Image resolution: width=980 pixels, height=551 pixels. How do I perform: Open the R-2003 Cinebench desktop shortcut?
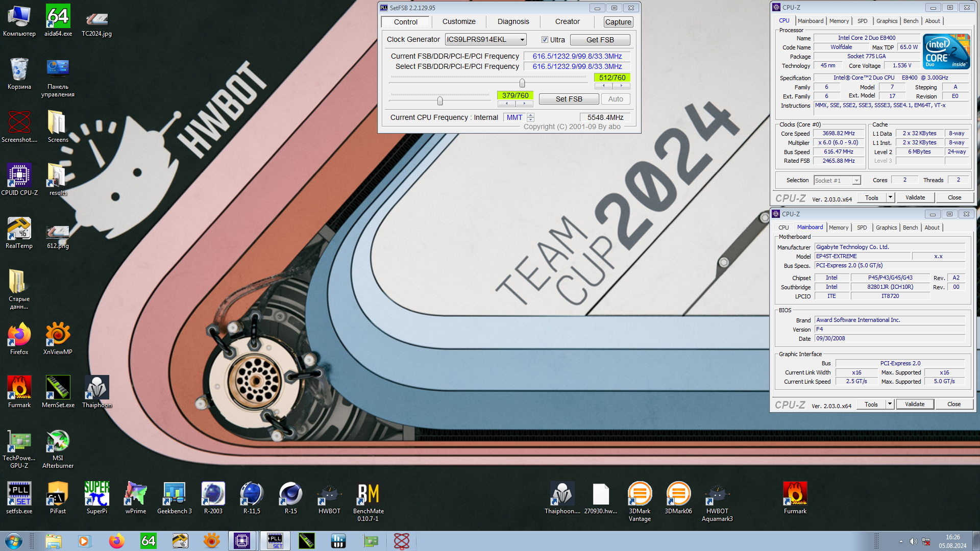[x=213, y=498]
